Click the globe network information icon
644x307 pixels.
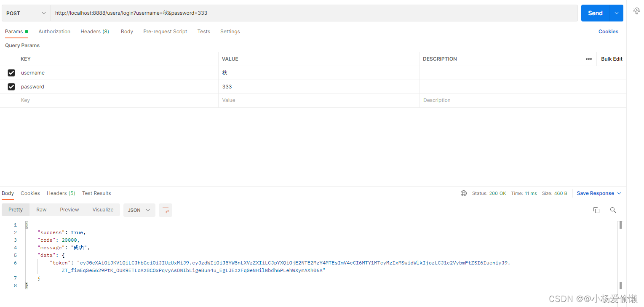pyautogui.click(x=463, y=193)
